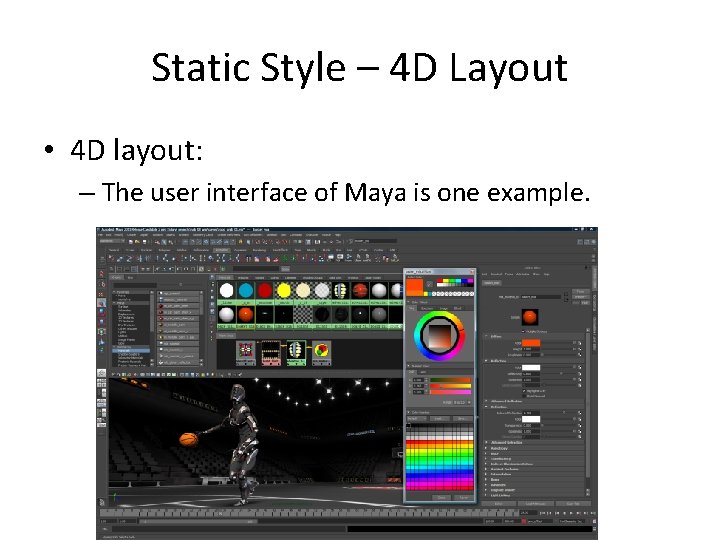Click the animation time slider ruler
Screen dimensions: 720x540
(x=308, y=513)
